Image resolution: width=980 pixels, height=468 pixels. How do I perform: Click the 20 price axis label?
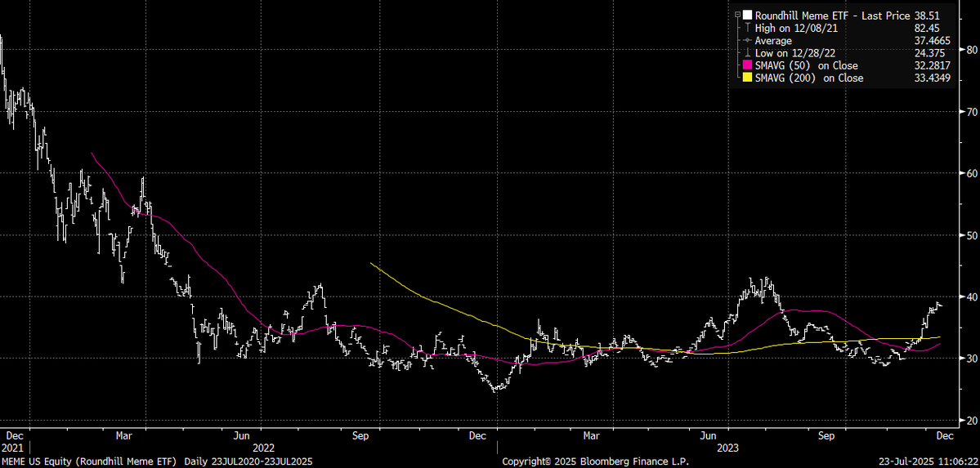(x=971, y=421)
